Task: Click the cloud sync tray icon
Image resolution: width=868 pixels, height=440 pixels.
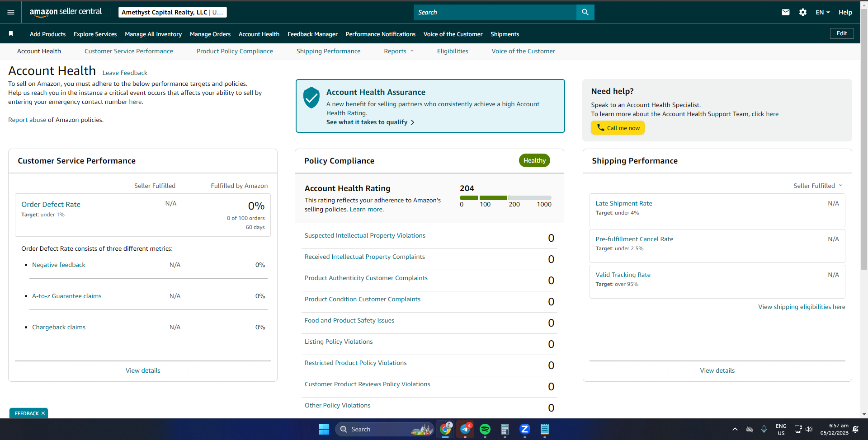Action: (750, 429)
